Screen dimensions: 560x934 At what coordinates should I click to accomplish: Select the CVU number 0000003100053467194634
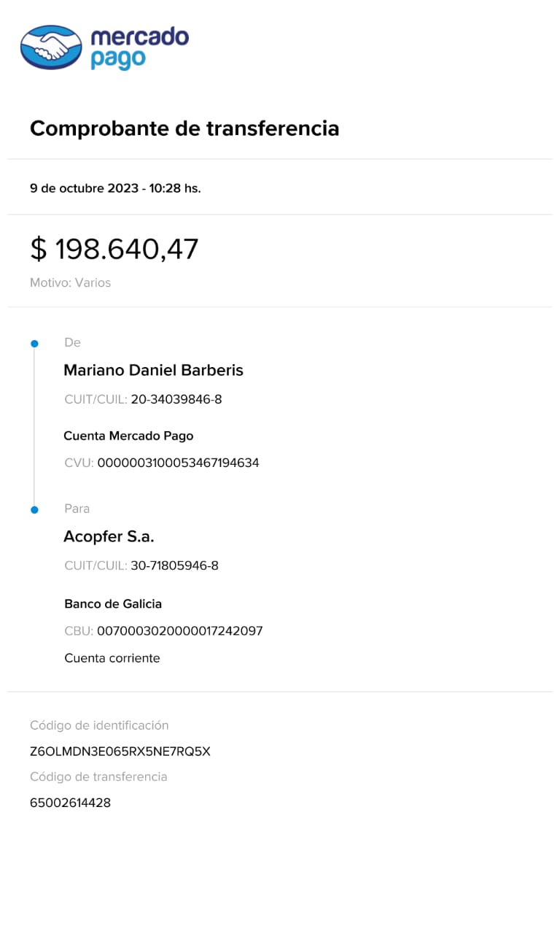(178, 463)
